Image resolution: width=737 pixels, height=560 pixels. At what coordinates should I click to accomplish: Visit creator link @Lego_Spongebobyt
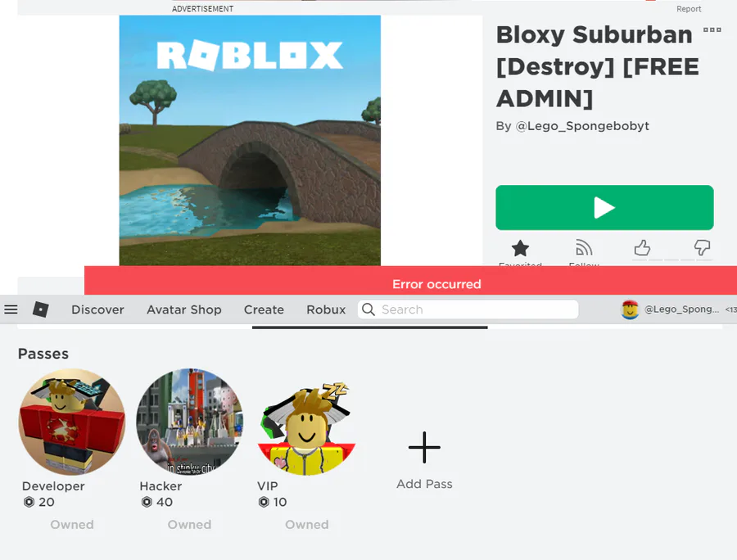(x=582, y=126)
